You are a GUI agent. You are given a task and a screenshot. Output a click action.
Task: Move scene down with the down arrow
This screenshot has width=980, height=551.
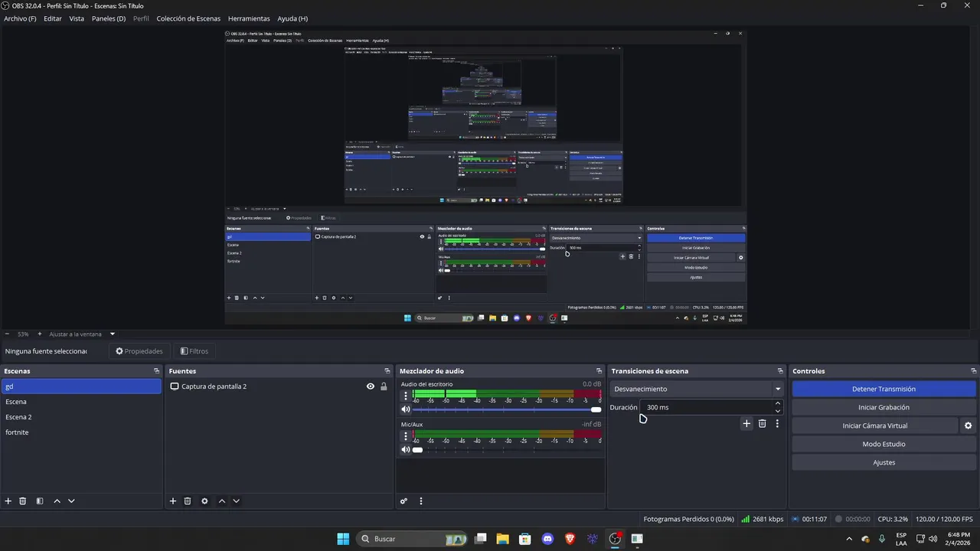click(71, 501)
